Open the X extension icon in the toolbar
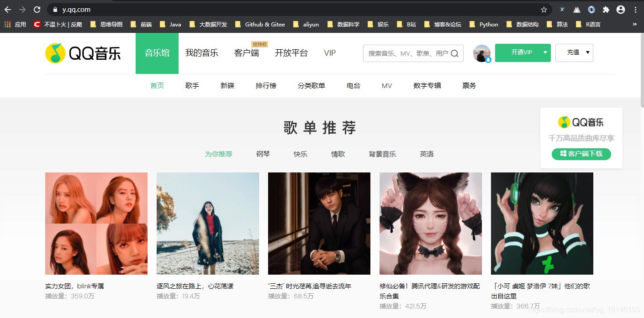The image size is (644, 318). click(562, 10)
